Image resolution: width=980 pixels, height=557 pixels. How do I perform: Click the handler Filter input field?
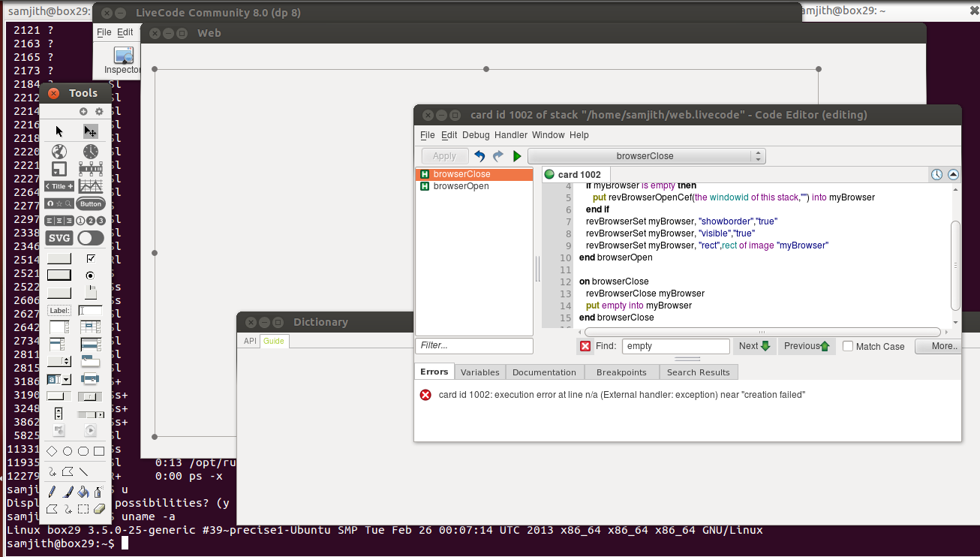(473, 346)
